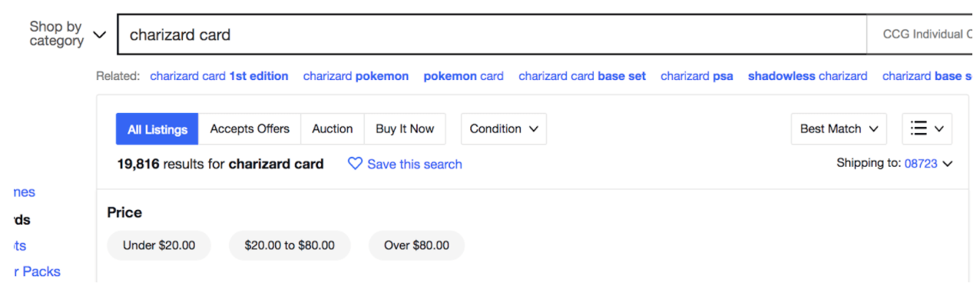Open related search charizard card base set
This screenshot has width=980, height=300.
582,76
